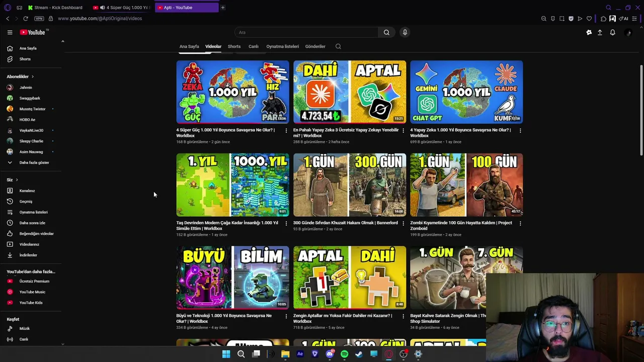Click the page vertical scrollbar
This screenshot has width=644, height=362.
(x=641, y=111)
